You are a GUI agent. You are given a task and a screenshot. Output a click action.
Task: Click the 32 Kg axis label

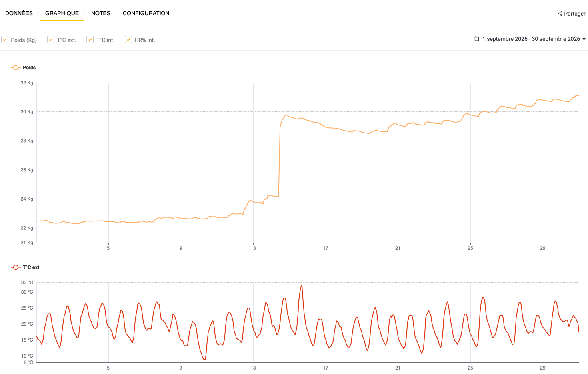pyautogui.click(x=27, y=83)
